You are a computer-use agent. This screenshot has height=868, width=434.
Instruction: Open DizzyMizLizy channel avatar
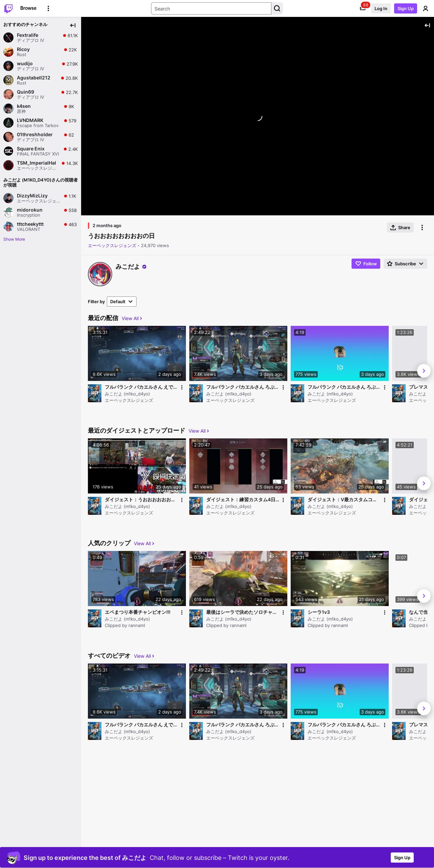8,198
